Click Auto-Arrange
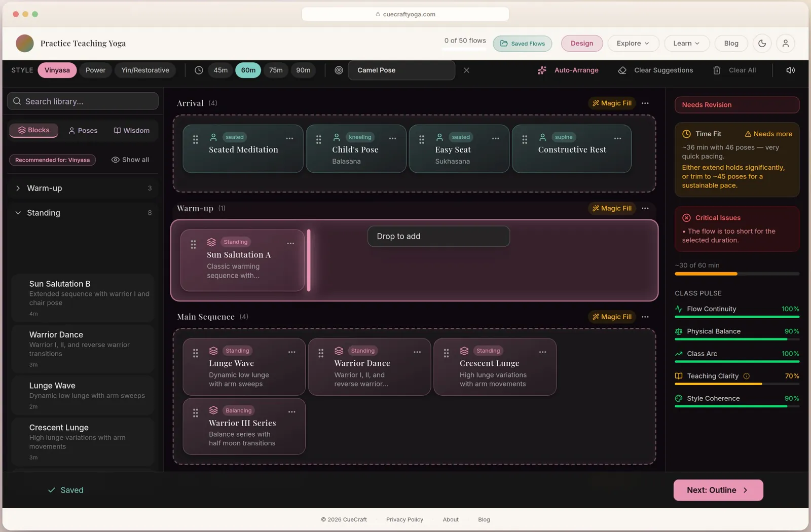 pos(568,70)
